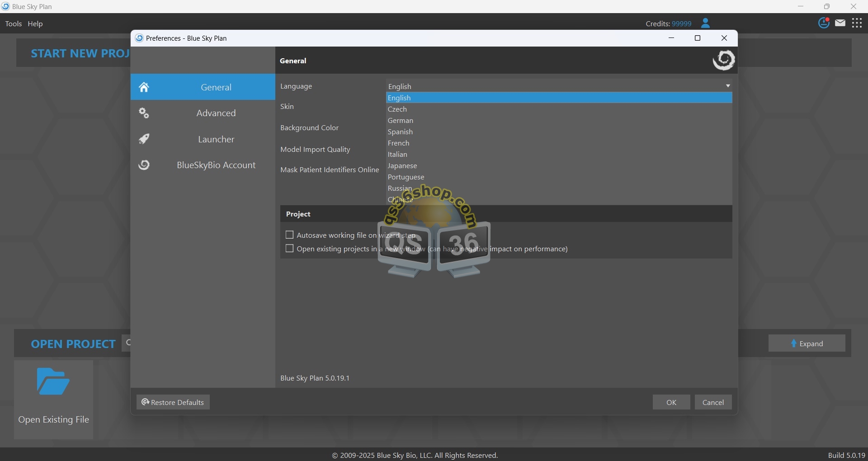Choose German in the language list
This screenshot has width=868, height=461.
click(x=559, y=120)
